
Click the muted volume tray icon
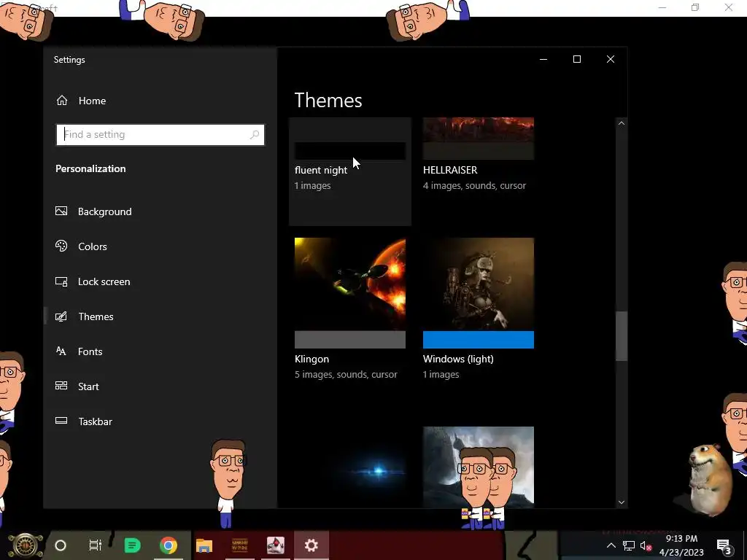[646, 545]
